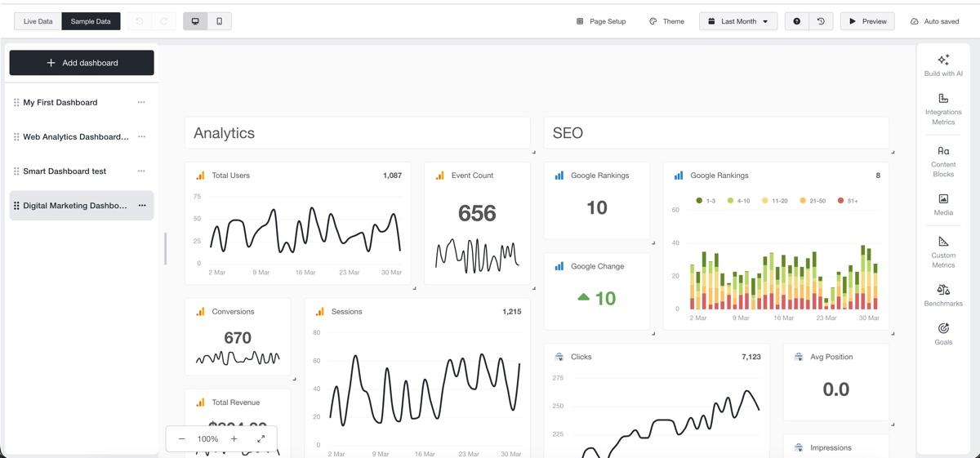Screen dimensions: 980x458
Task: Click the Conversions value 670
Action: point(238,338)
